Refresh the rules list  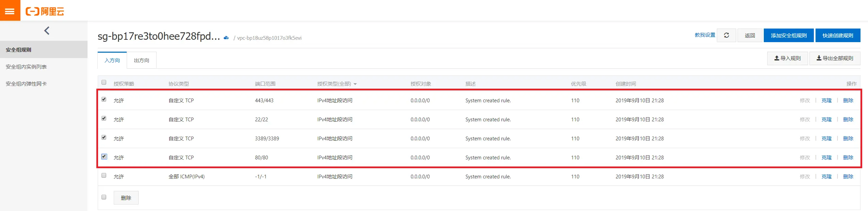point(726,35)
